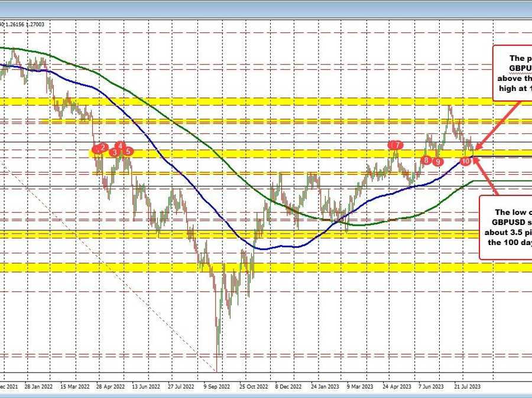The image size is (532, 398).
Task: Select the red marker labeled 8
Action: coord(426,160)
